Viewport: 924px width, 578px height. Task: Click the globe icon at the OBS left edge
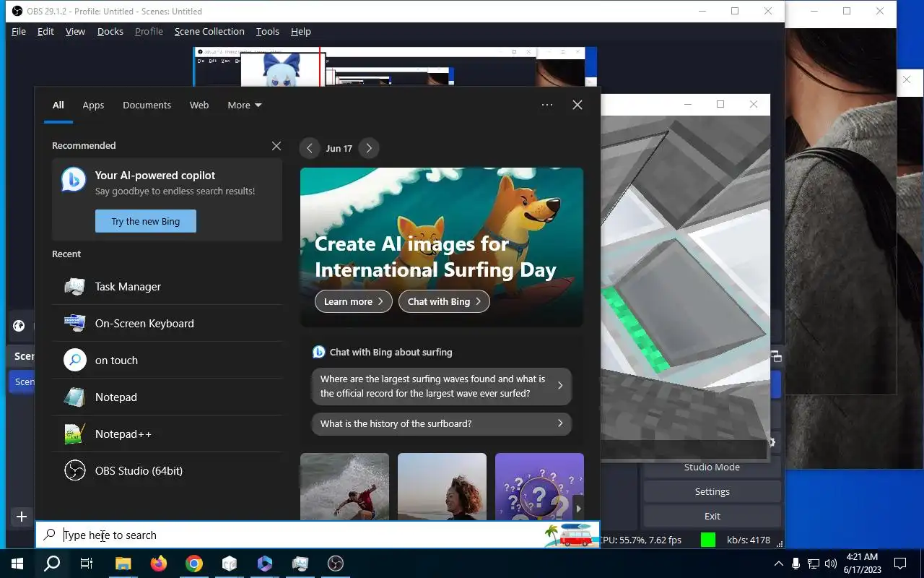19,326
